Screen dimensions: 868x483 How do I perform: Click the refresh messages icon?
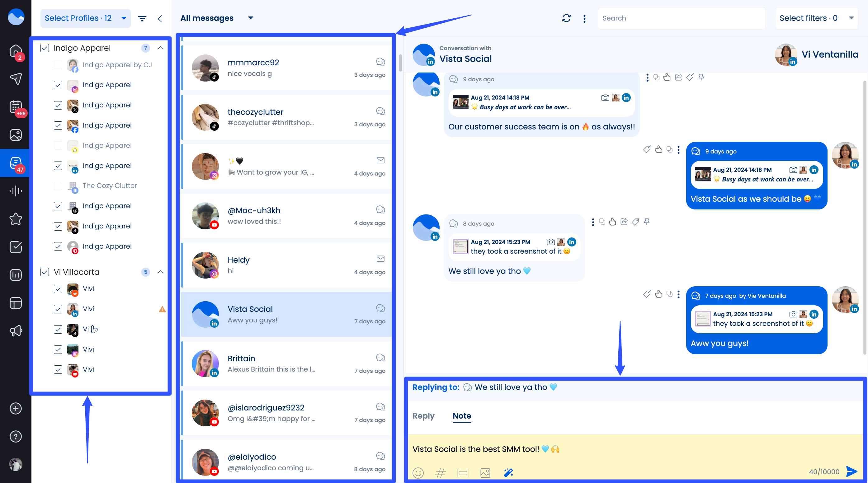[566, 18]
